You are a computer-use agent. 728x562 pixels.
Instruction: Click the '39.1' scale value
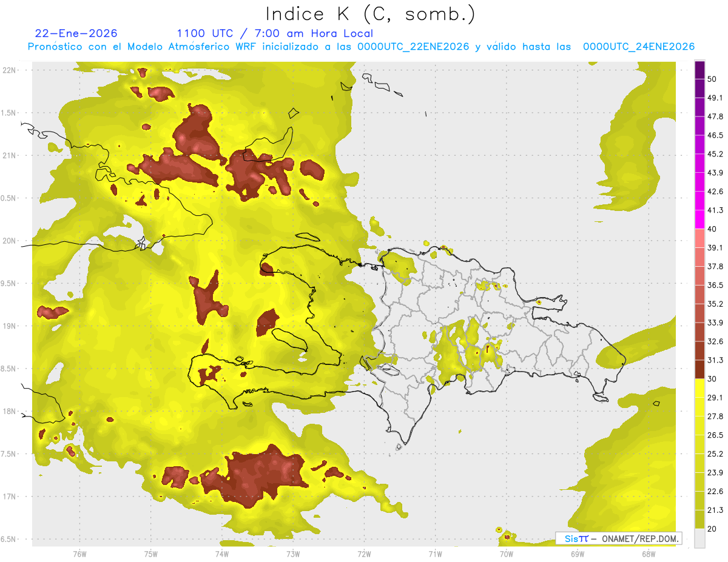(715, 248)
